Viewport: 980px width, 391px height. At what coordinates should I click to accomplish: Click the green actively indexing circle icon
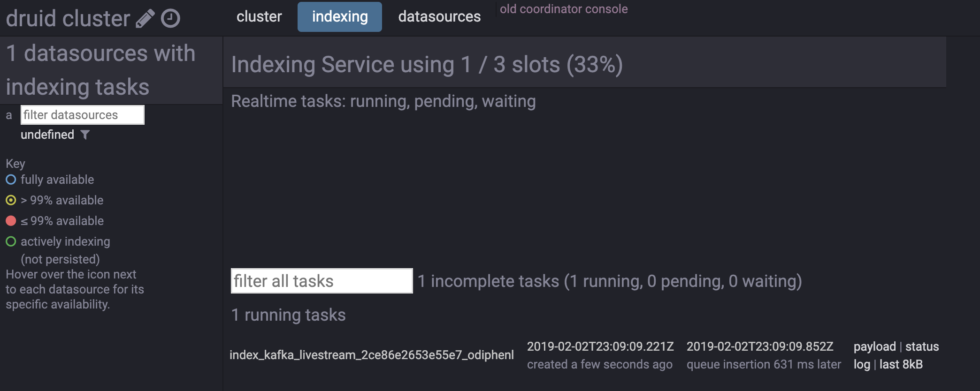tap(11, 241)
